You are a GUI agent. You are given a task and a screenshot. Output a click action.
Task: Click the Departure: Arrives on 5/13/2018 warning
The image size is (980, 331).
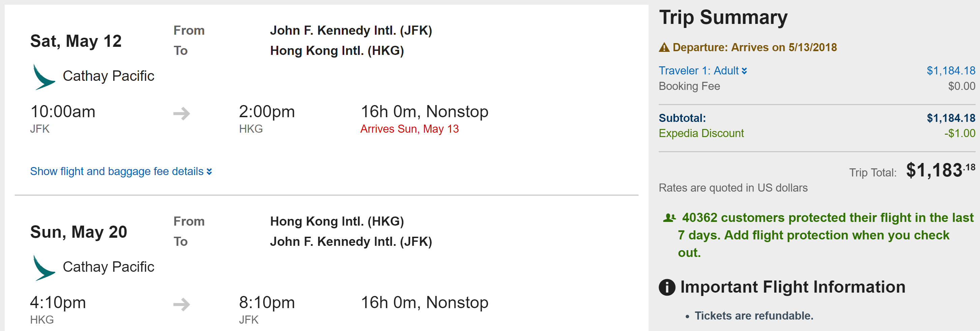pyautogui.click(x=754, y=47)
